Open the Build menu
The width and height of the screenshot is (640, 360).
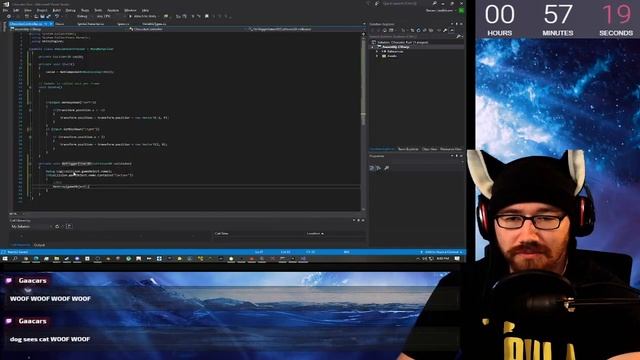(57, 10)
